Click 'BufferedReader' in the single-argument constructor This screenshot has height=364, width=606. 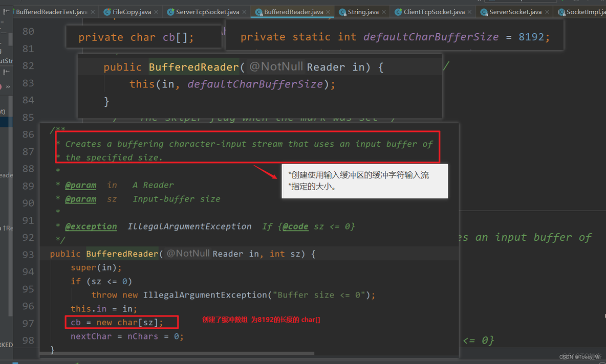pos(194,67)
